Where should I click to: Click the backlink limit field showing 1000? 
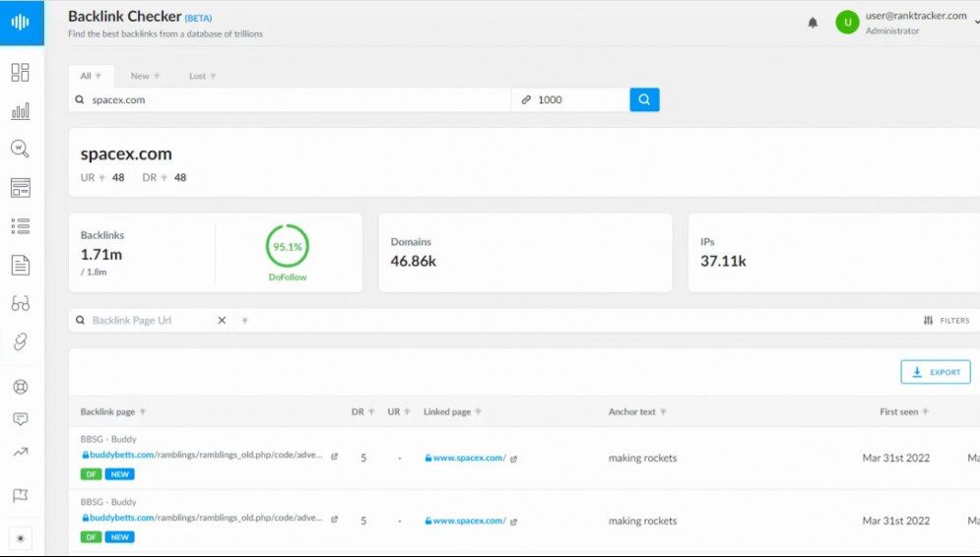570,100
